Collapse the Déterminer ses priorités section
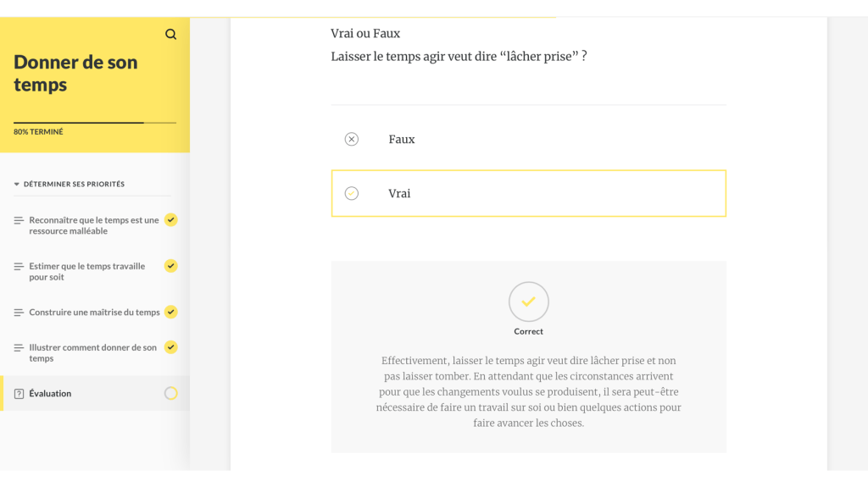 coord(17,184)
